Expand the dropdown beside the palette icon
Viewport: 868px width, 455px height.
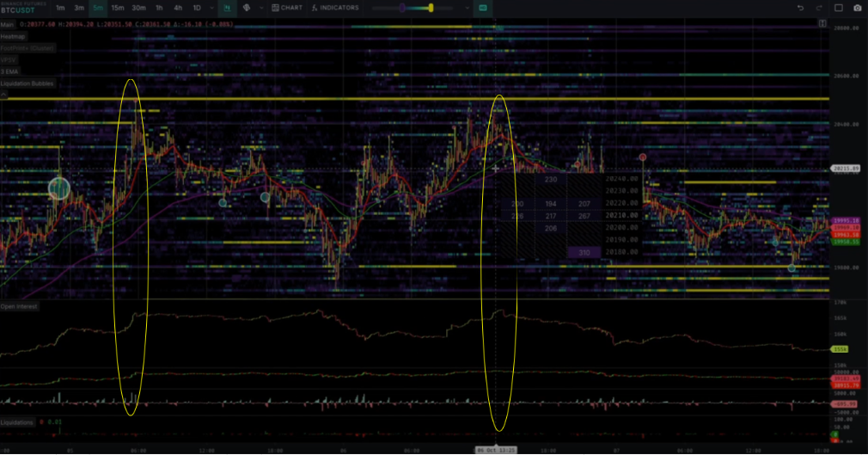tap(261, 9)
